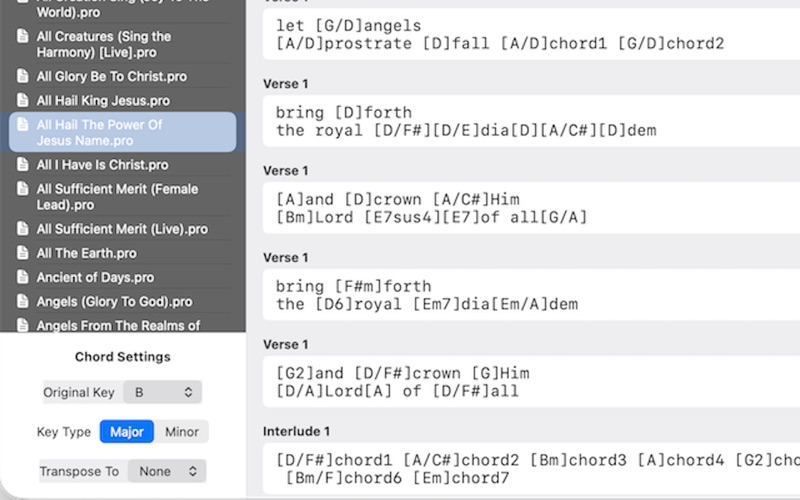Click file icon of All Sufficient Merit (Female Lead)

click(x=22, y=189)
